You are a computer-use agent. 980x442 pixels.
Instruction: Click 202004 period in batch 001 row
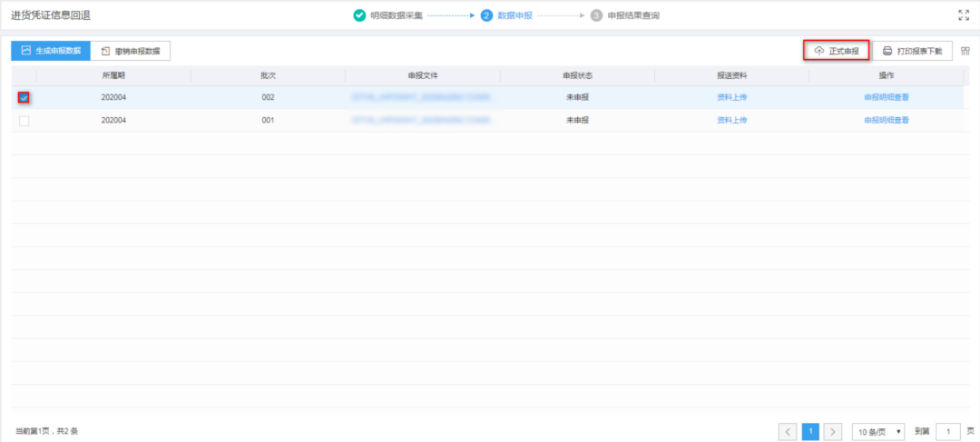[x=113, y=121]
